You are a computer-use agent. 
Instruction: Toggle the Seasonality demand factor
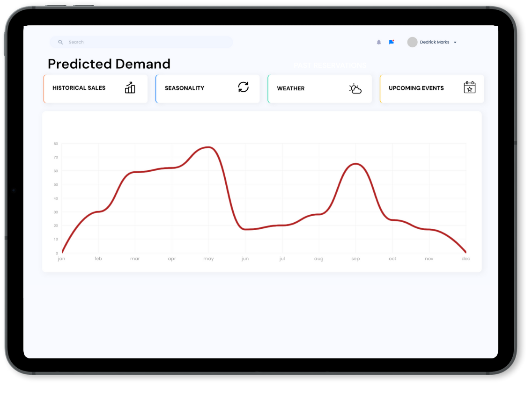(207, 88)
